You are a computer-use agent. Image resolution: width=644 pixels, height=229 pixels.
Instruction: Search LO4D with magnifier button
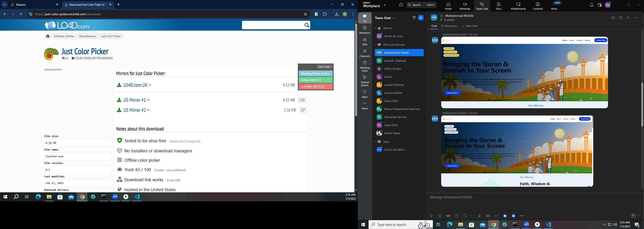(307, 25)
